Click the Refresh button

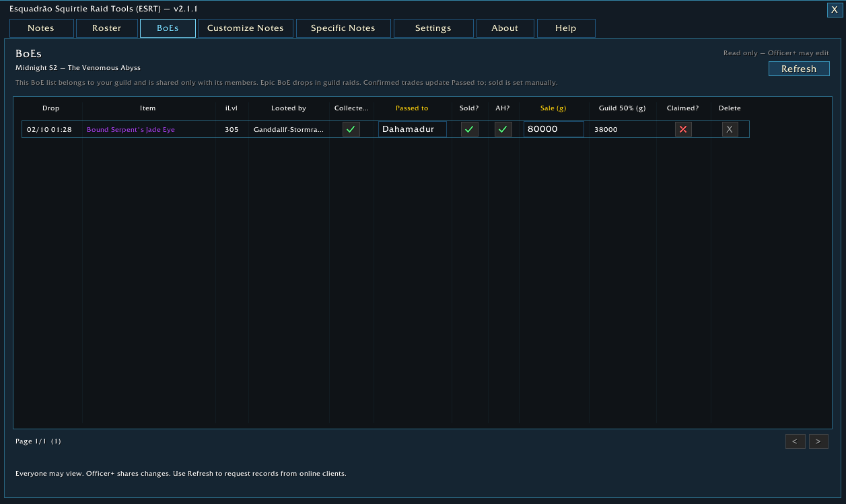pyautogui.click(x=799, y=69)
